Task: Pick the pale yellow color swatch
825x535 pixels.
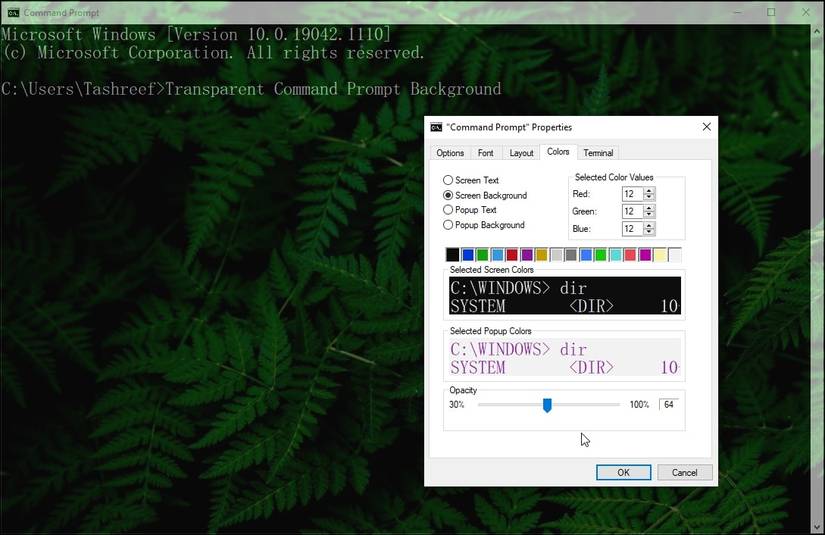Action: pos(660,255)
